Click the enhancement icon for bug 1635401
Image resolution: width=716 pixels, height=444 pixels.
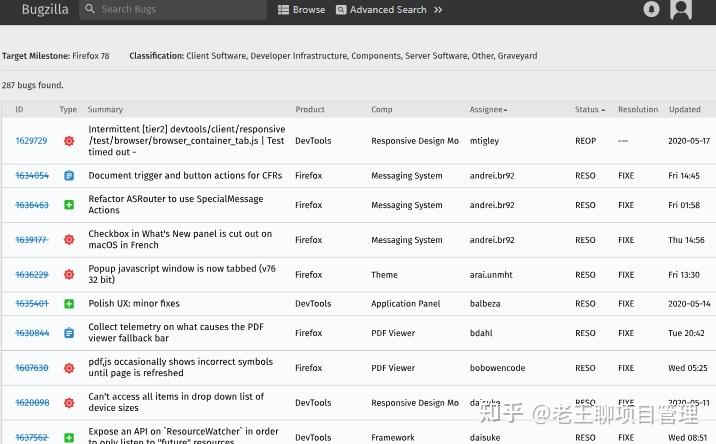point(69,303)
